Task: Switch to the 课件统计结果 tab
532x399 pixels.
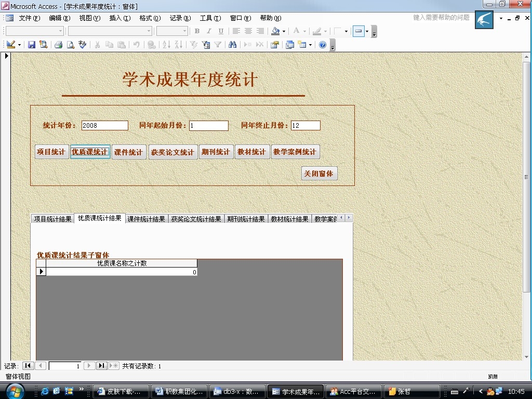Action: click(x=146, y=219)
